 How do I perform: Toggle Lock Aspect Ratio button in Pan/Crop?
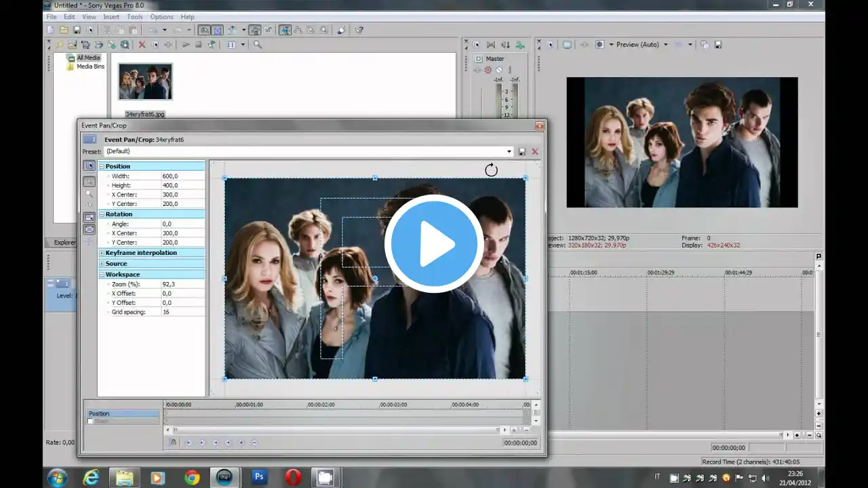(x=89, y=218)
